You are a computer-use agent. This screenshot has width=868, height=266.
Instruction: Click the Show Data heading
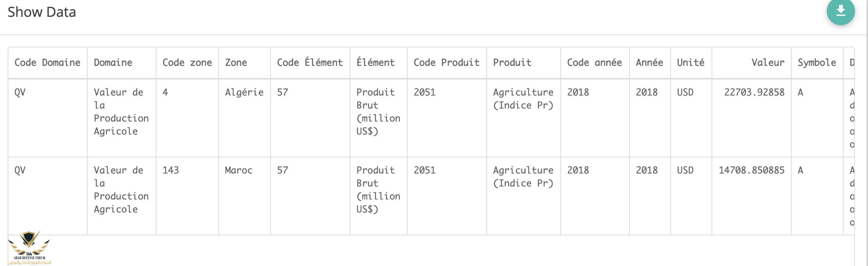point(42,12)
